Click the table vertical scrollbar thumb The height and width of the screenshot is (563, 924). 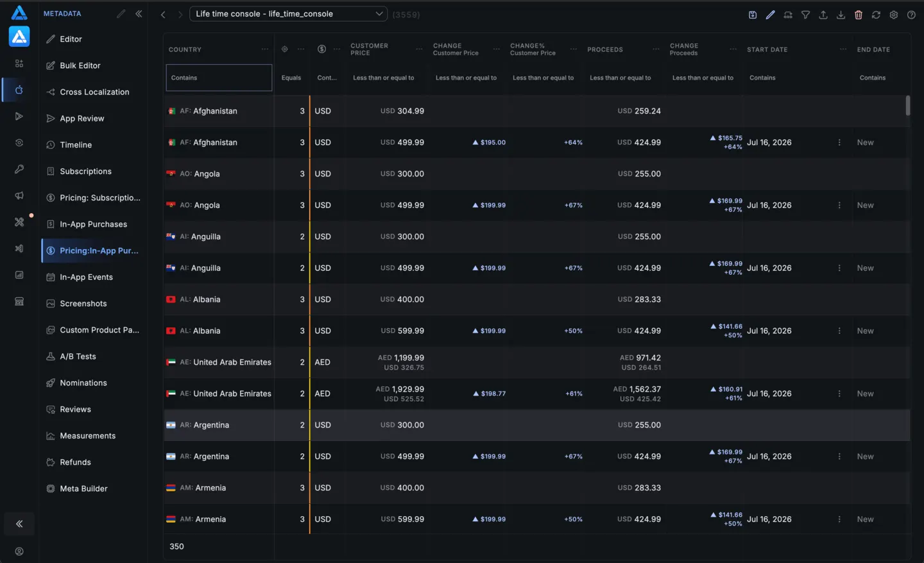(908, 105)
